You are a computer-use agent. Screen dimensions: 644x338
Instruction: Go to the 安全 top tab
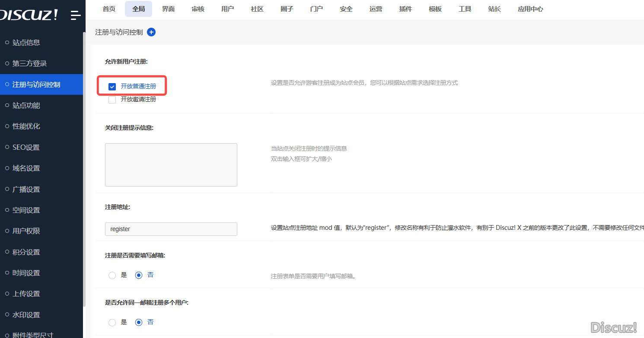tap(346, 9)
